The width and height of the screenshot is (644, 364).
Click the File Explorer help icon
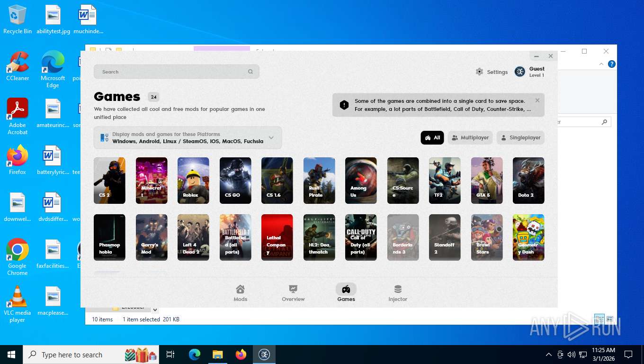(611, 64)
